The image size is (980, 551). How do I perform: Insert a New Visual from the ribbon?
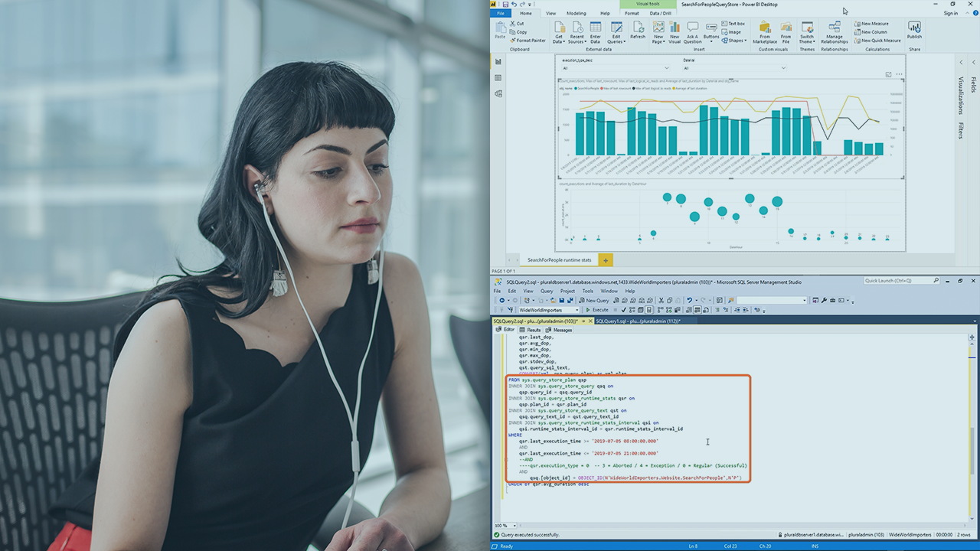pyautogui.click(x=675, y=31)
